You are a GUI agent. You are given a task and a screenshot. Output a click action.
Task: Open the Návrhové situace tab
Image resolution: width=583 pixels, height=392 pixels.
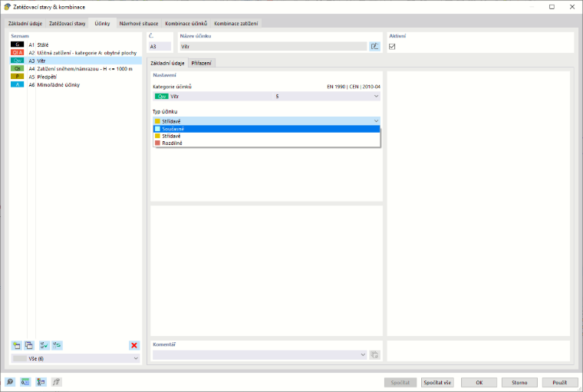coord(139,24)
